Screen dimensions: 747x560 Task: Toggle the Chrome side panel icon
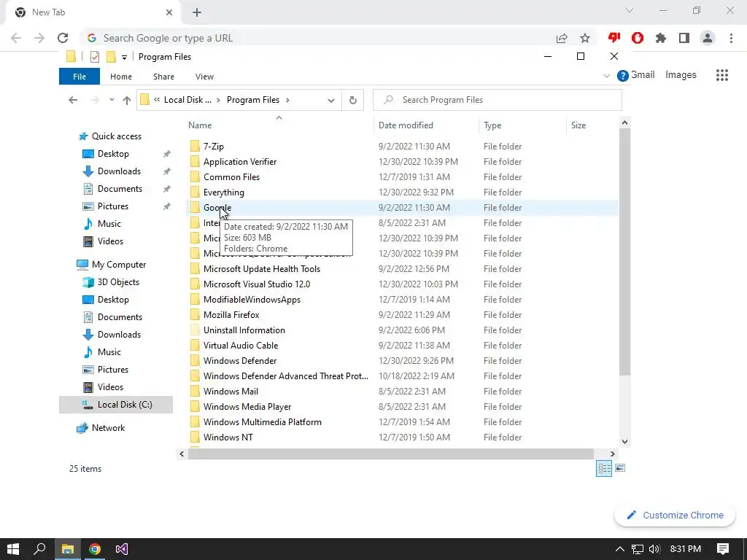pyautogui.click(x=684, y=38)
